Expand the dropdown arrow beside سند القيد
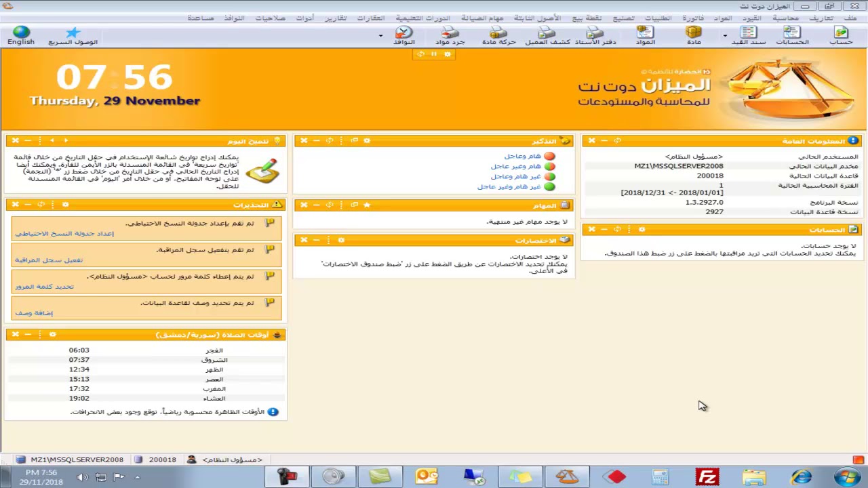868x488 pixels. [x=725, y=36]
